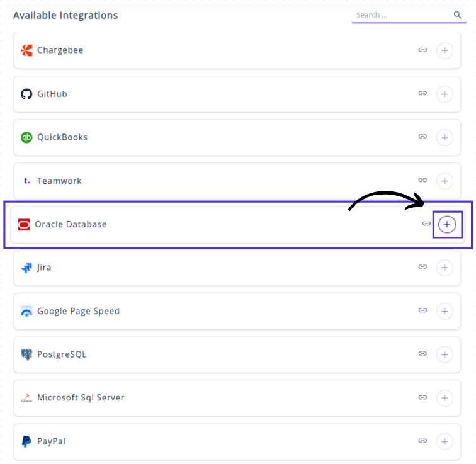Add the PayPal integration

point(445,441)
